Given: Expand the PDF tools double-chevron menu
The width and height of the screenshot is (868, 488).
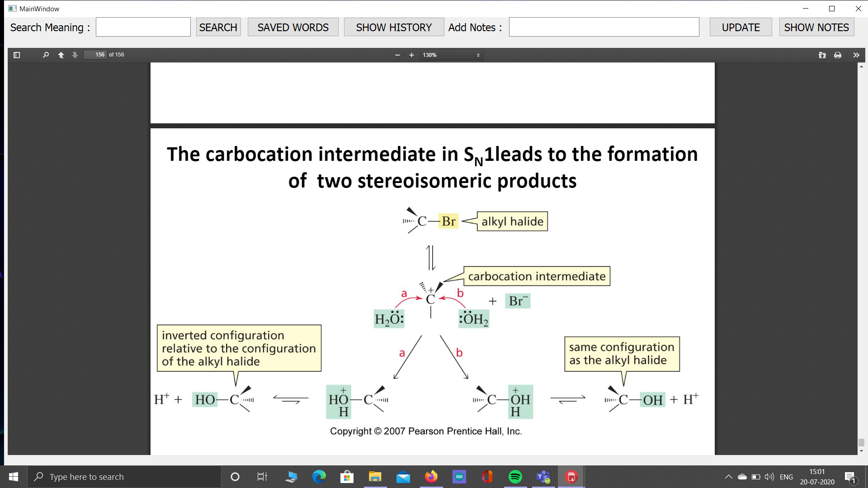Looking at the screenshot, I should [x=856, y=55].
